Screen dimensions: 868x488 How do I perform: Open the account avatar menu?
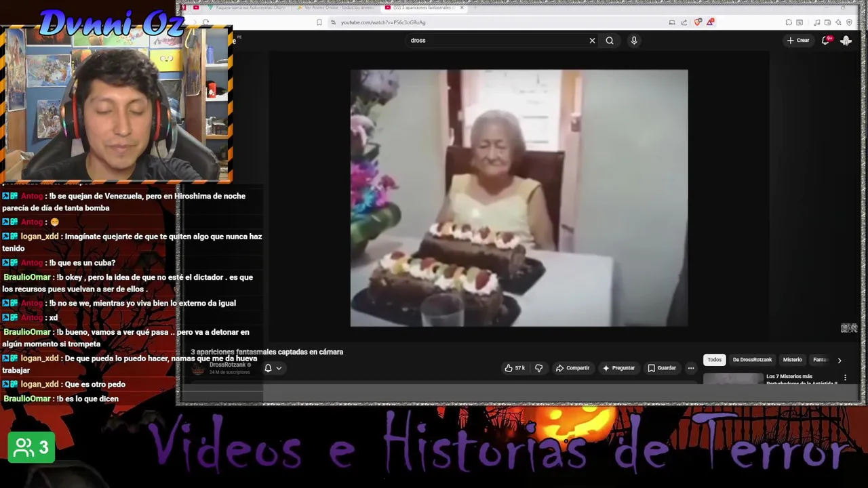pyautogui.click(x=846, y=41)
